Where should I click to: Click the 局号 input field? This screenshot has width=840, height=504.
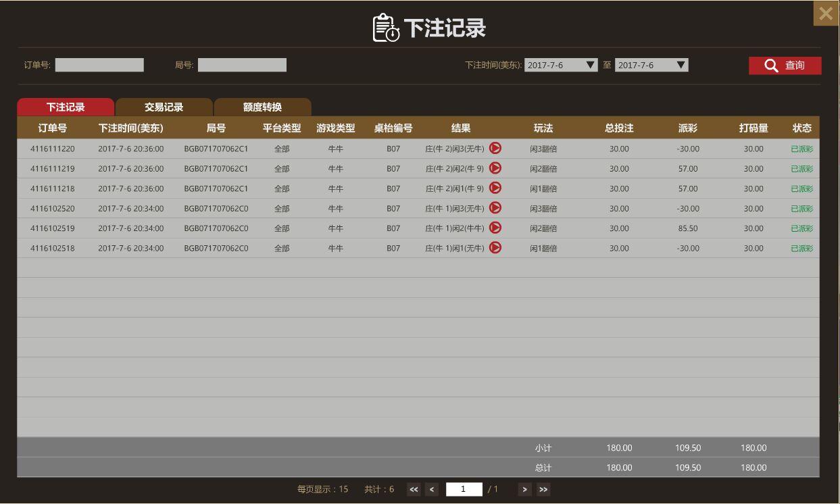(x=242, y=65)
